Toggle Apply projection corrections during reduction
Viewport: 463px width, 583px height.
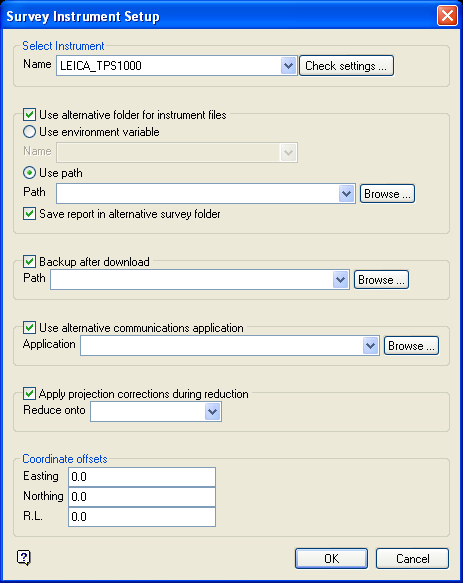pos(29,393)
